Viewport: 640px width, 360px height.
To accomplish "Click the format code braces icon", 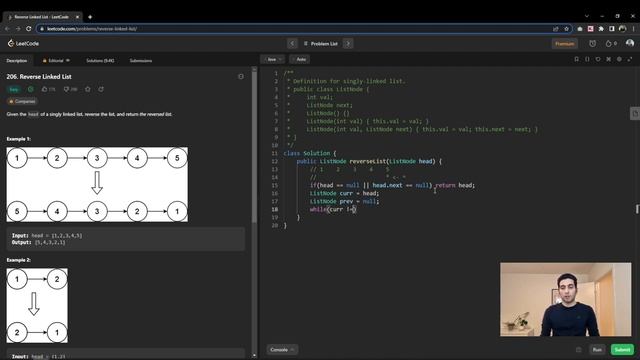I will tap(587, 59).
